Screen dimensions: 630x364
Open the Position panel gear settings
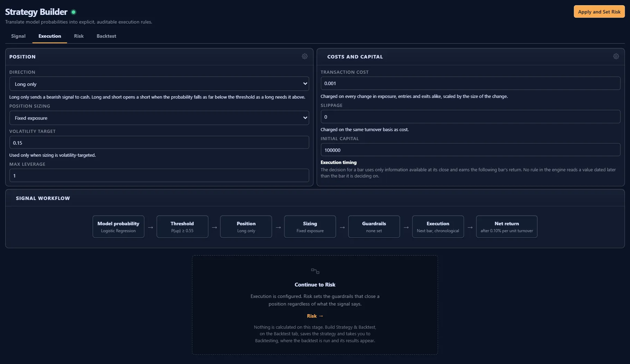pos(304,56)
